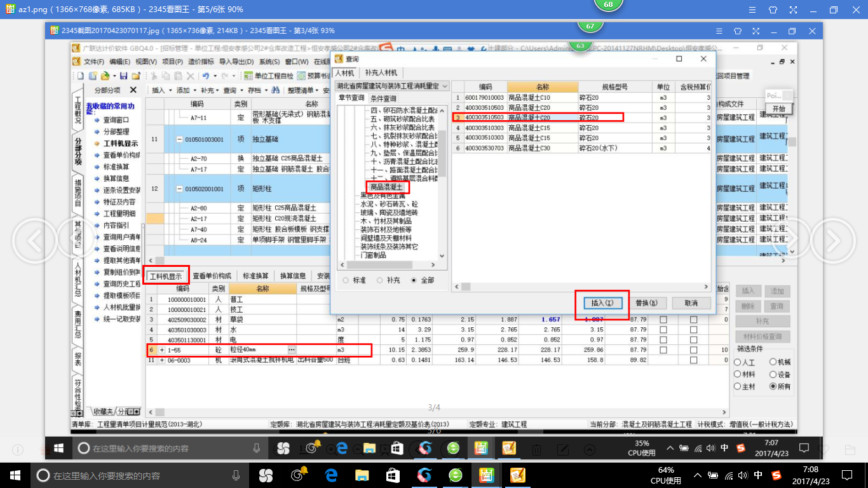Click the New file icon in GBQ toolbar
The width and height of the screenshot is (868, 488).
(x=80, y=76)
